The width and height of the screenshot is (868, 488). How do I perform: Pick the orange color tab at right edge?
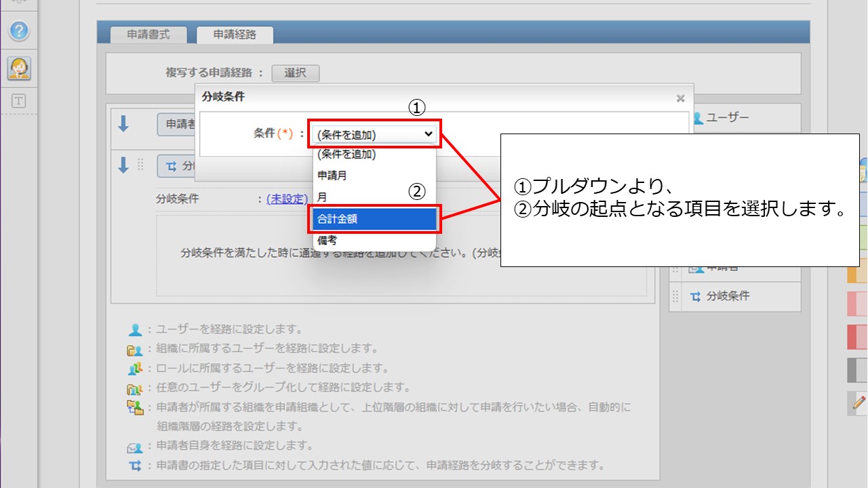[x=858, y=270]
